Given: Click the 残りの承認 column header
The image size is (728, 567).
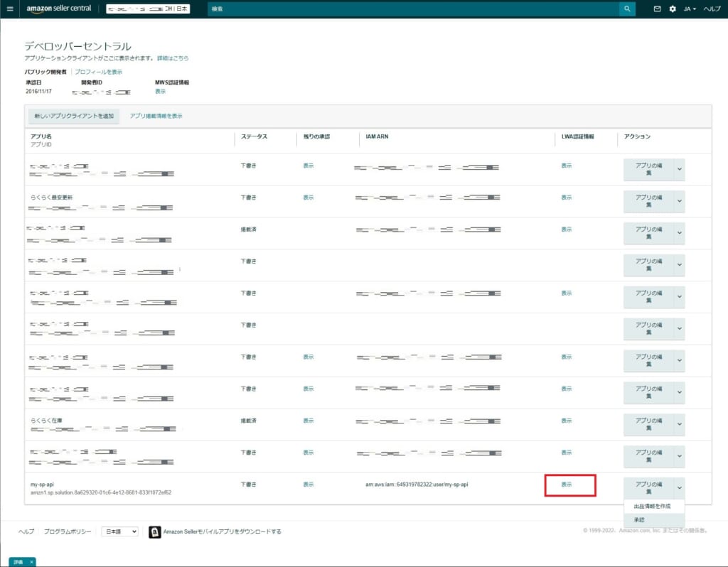Looking at the screenshot, I should (316, 136).
